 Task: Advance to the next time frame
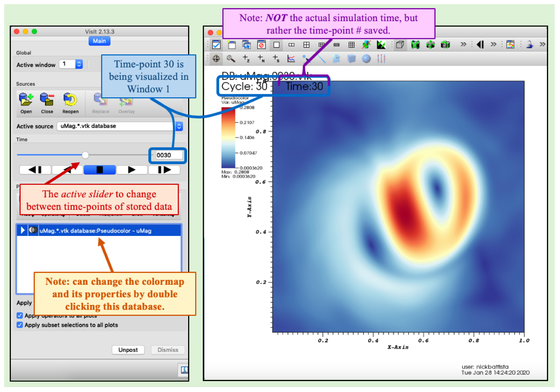point(164,170)
